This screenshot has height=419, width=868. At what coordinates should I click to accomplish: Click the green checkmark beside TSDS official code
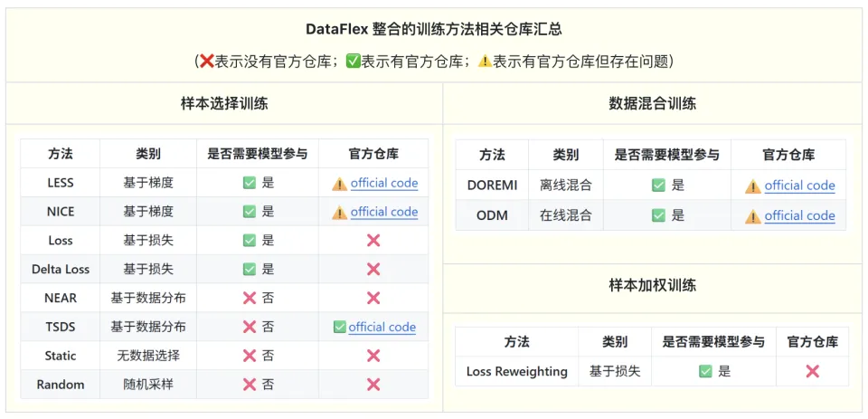[339, 327]
